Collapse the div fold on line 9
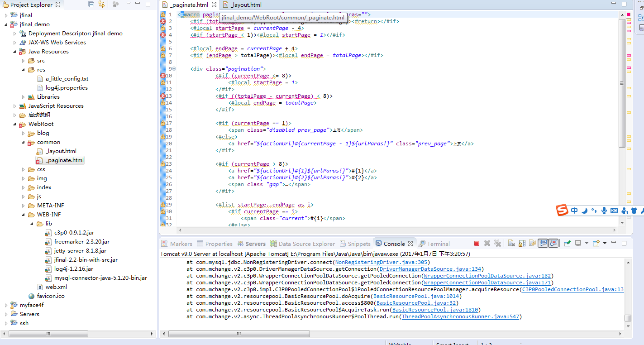 [x=174, y=69]
